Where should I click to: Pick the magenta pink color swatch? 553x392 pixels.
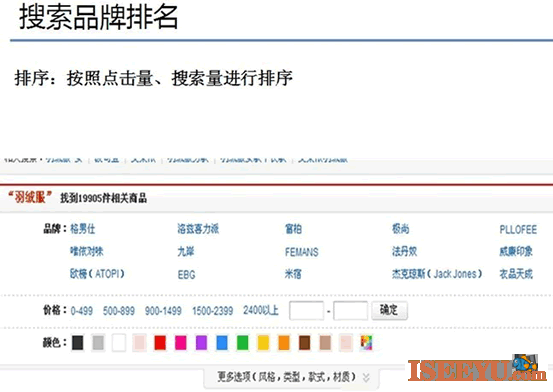pos(181,343)
